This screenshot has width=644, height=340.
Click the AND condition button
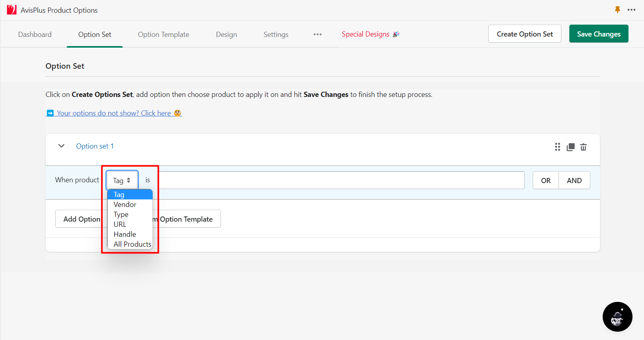(x=574, y=180)
